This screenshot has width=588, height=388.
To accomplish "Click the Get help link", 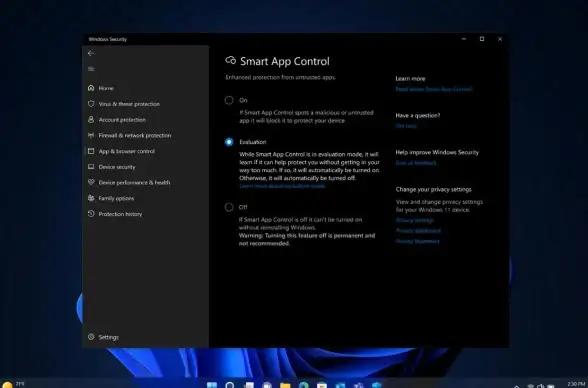I will [406, 126].
